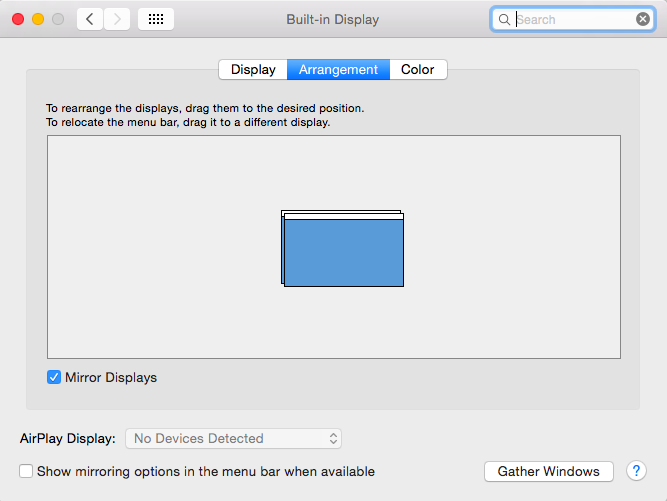Switch to the Display tab

(x=253, y=70)
